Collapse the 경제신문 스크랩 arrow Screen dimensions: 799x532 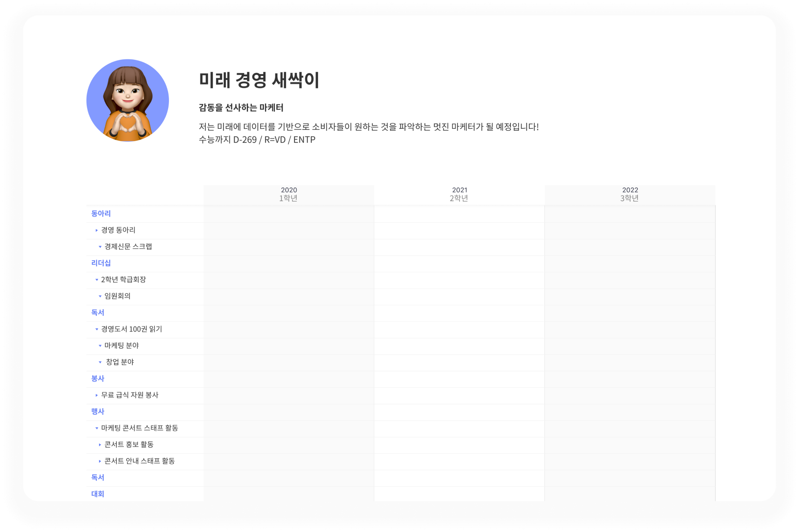pyautogui.click(x=100, y=247)
